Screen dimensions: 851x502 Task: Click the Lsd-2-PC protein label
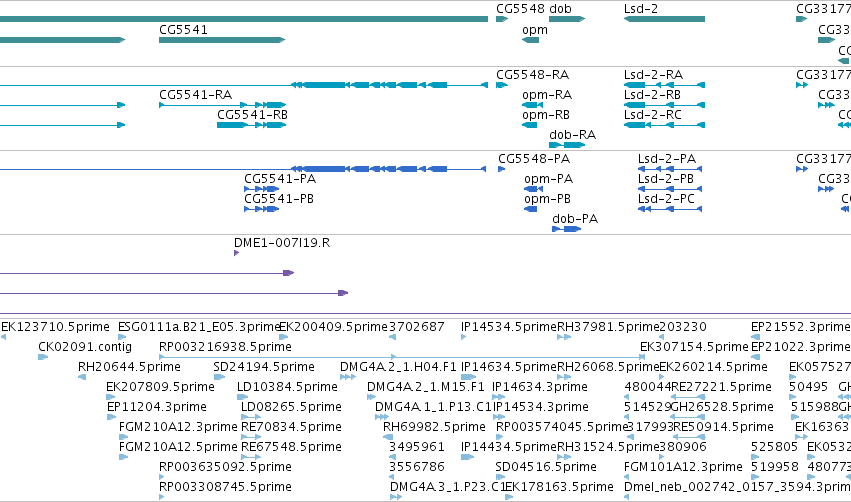(666, 199)
